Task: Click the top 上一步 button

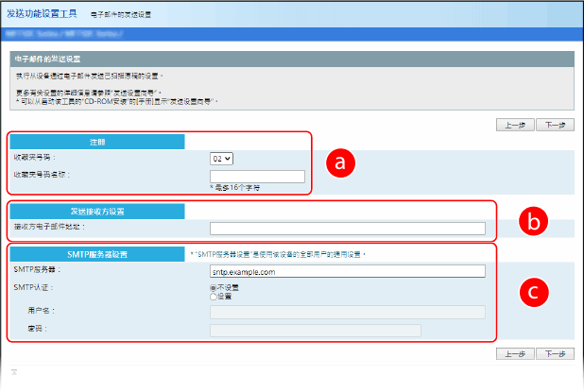Action: click(515, 125)
